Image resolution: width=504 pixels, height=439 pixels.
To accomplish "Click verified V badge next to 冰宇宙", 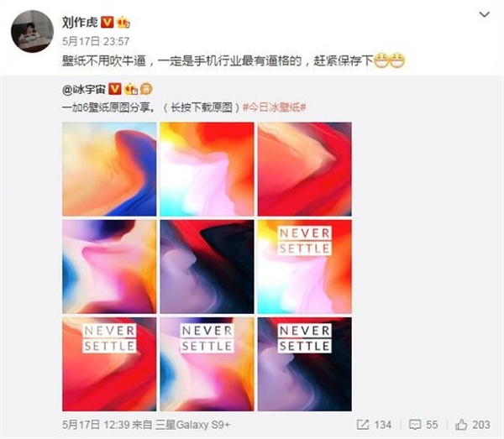I will pos(115,89).
